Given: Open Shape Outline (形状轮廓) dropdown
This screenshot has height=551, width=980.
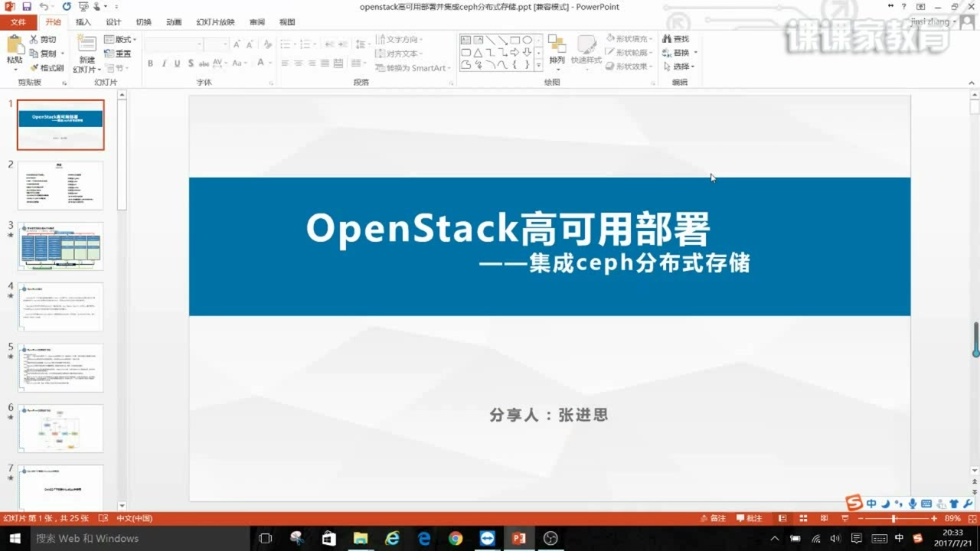Looking at the screenshot, I should pos(631,52).
